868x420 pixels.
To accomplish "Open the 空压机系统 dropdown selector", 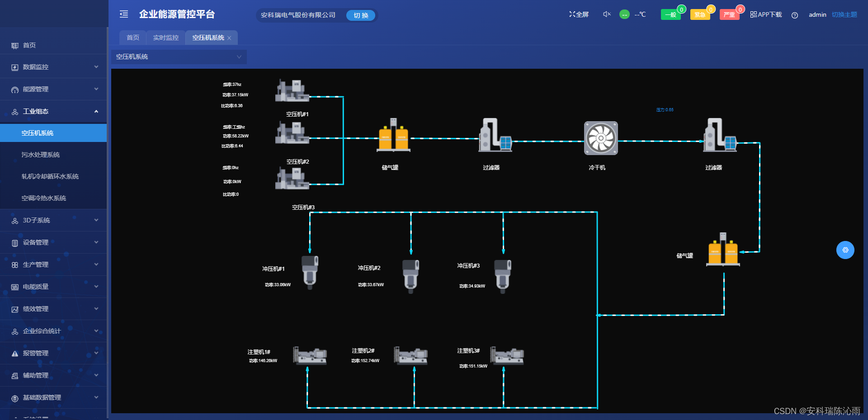I will click(179, 57).
